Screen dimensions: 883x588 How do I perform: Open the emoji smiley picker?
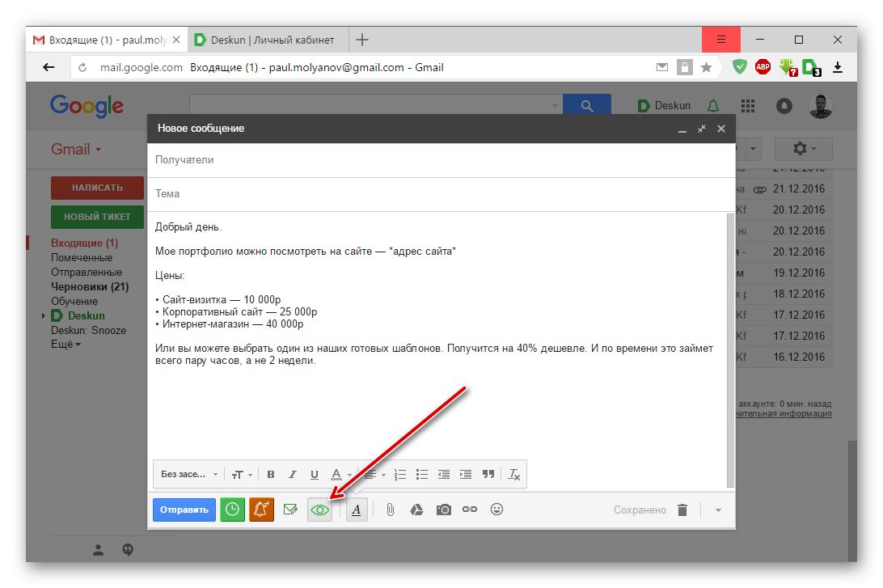[x=497, y=510]
